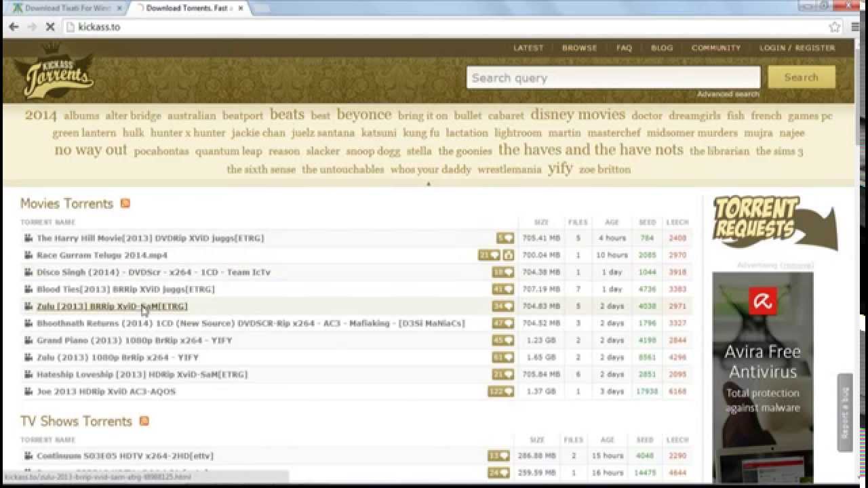This screenshot has width=868, height=488.
Task: Open comments badge for Disco Singh
Action: [x=503, y=272]
